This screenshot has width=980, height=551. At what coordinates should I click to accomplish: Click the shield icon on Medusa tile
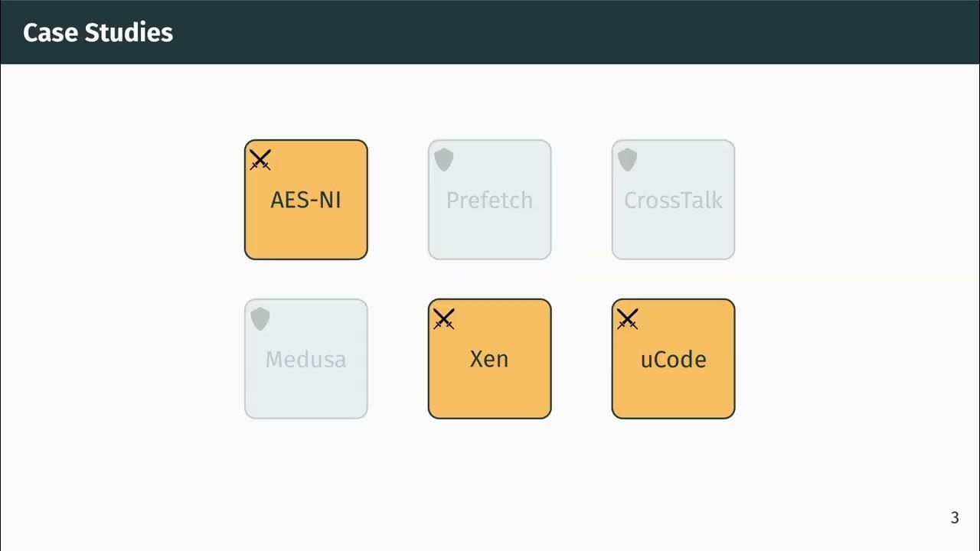pyautogui.click(x=260, y=319)
